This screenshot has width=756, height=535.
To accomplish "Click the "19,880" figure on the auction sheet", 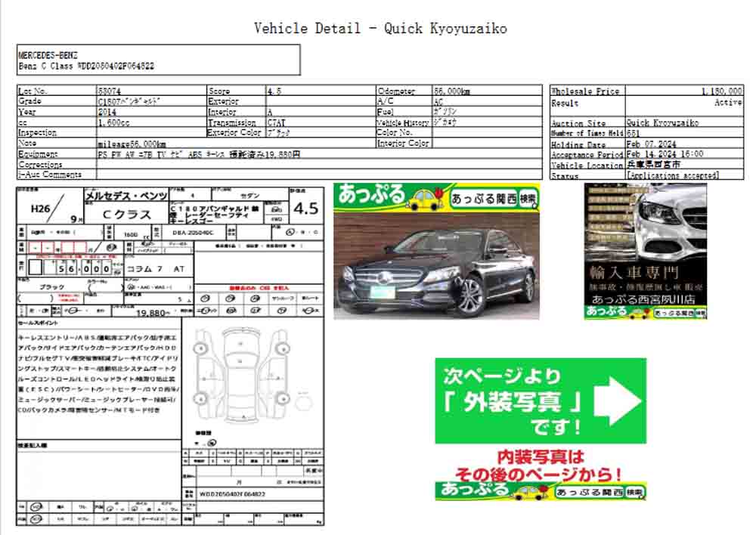I will click(153, 313).
